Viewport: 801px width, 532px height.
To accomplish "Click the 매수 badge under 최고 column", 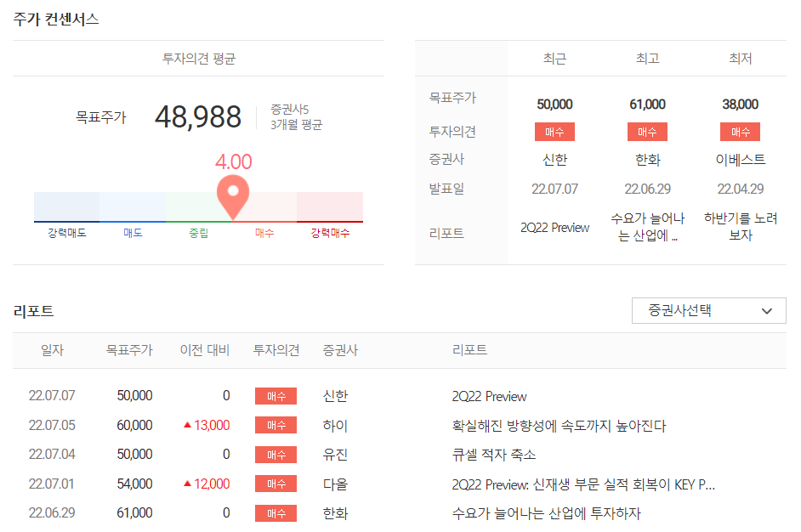I will (647, 132).
